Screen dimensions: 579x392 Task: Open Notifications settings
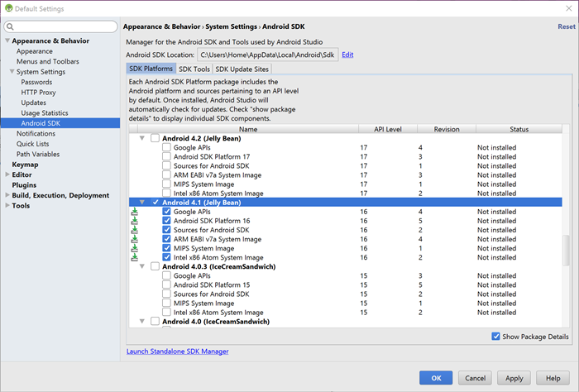(x=36, y=133)
